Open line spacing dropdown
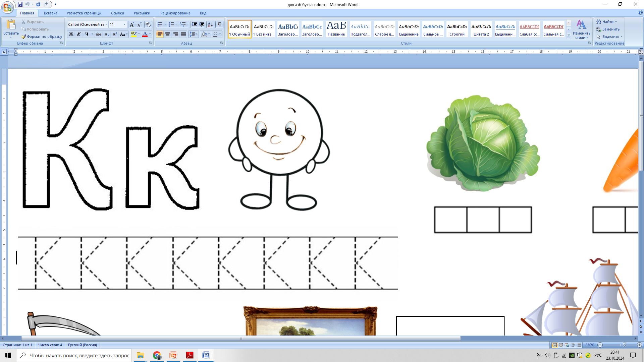The height and width of the screenshot is (362, 644). coord(193,34)
